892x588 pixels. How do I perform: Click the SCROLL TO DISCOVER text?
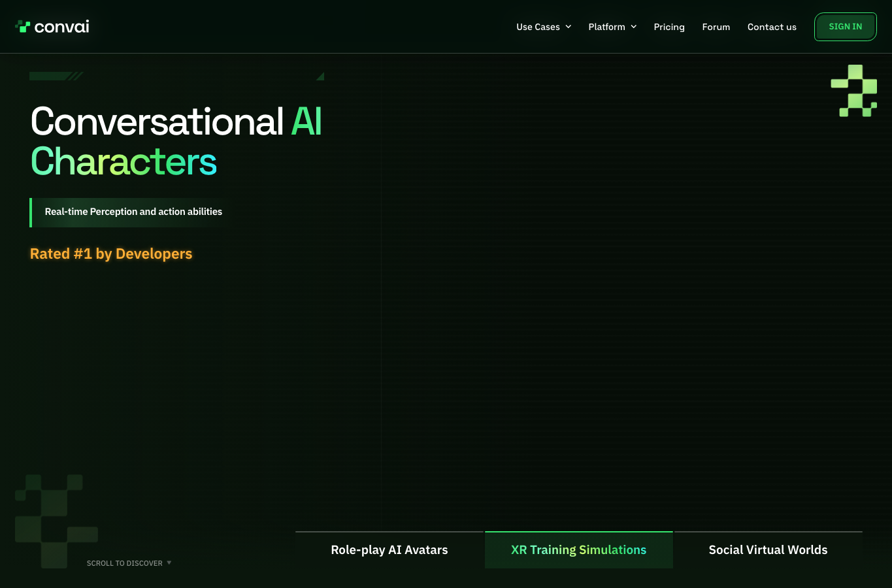(x=125, y=563)
